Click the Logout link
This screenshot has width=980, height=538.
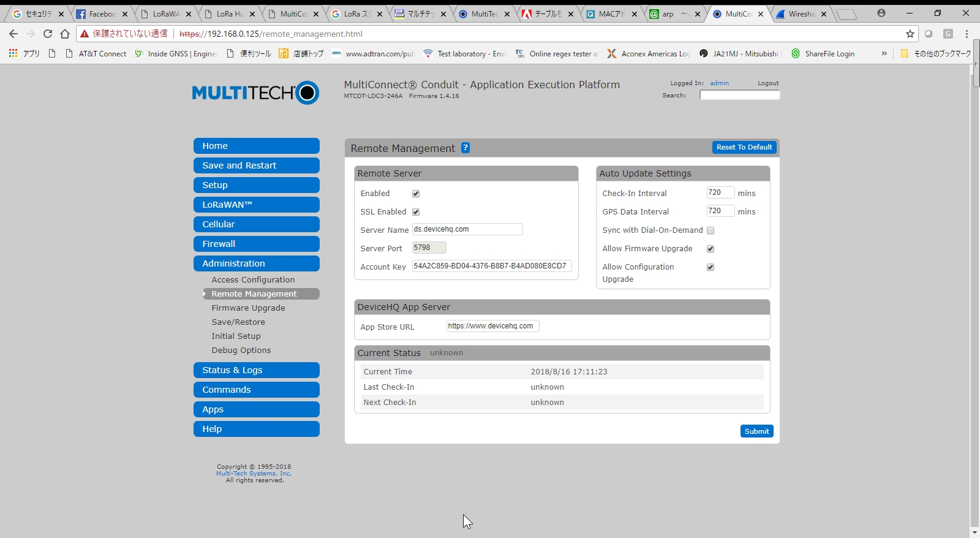tap(768, 83)
